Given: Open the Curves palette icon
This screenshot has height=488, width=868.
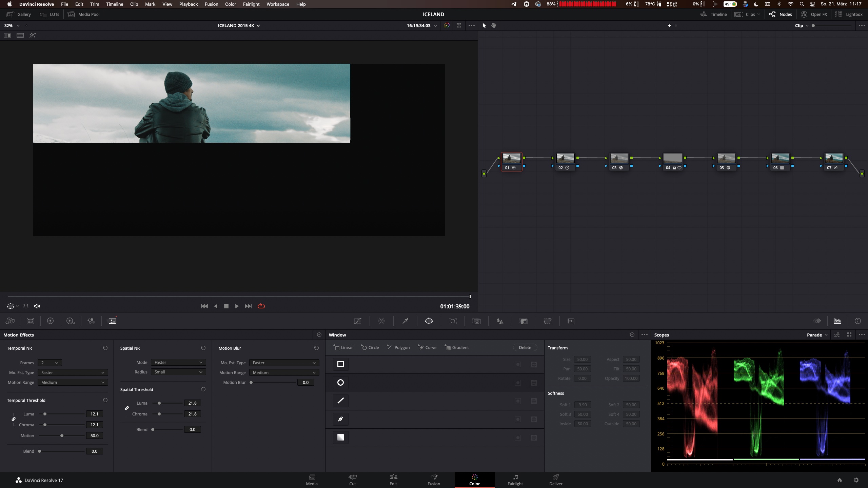Looking at the screenshot, I should click(x=358, y=321).
